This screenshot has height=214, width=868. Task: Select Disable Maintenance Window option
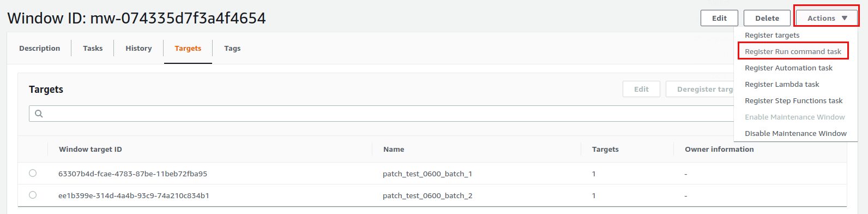pyautogui.click(x=795, y=133)
